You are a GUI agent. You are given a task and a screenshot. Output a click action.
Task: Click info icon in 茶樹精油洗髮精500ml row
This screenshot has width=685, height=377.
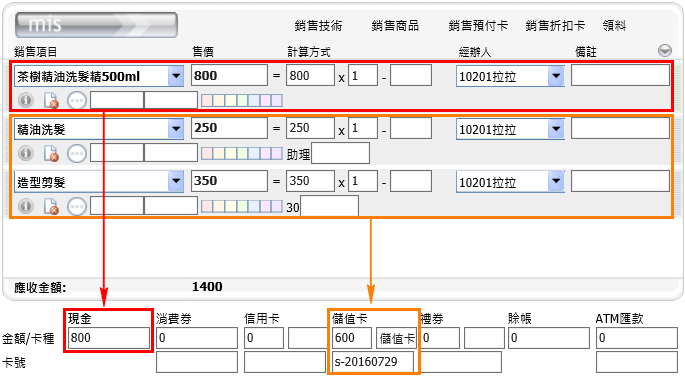pos(26,100)
